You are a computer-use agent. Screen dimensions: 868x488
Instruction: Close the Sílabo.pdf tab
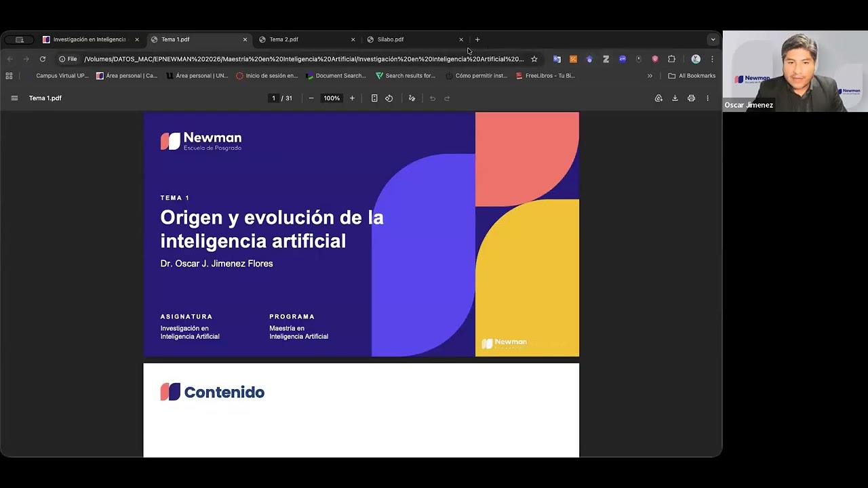pyautogui.click(x=461, y=39)
